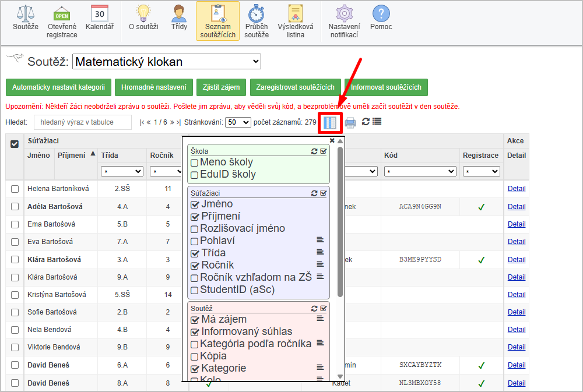Click the Zaregistrovat soutěžících button
583x392 pixels.
(x=296, y=87)
